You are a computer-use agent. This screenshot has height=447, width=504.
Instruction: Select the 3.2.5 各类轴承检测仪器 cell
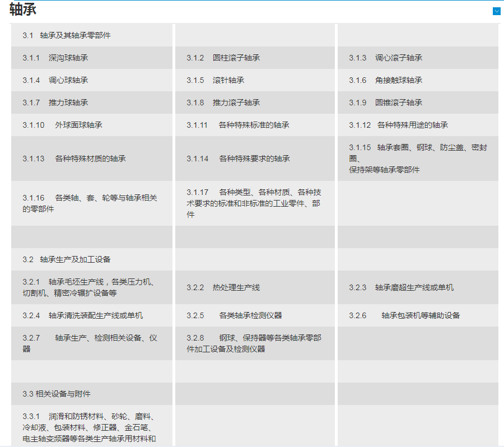pos(255,315)
